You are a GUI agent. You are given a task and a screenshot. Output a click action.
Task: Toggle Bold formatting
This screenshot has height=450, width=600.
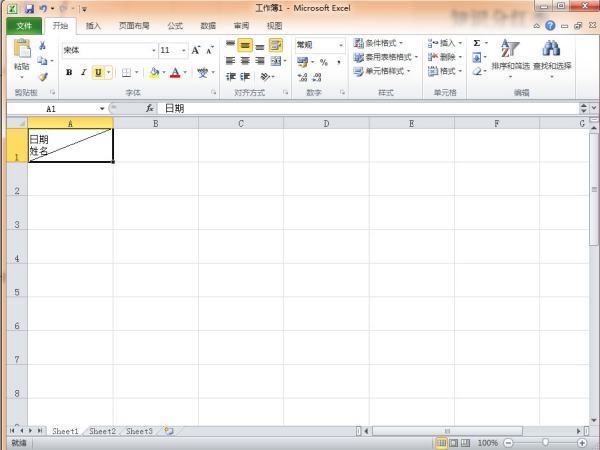pos(69,72)
